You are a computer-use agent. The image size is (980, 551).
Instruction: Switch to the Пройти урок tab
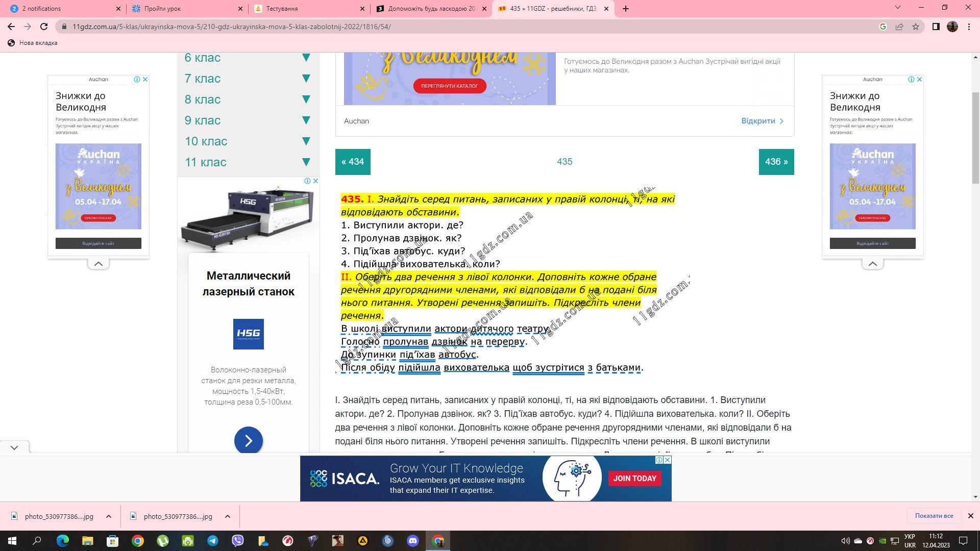coord(186,9)
